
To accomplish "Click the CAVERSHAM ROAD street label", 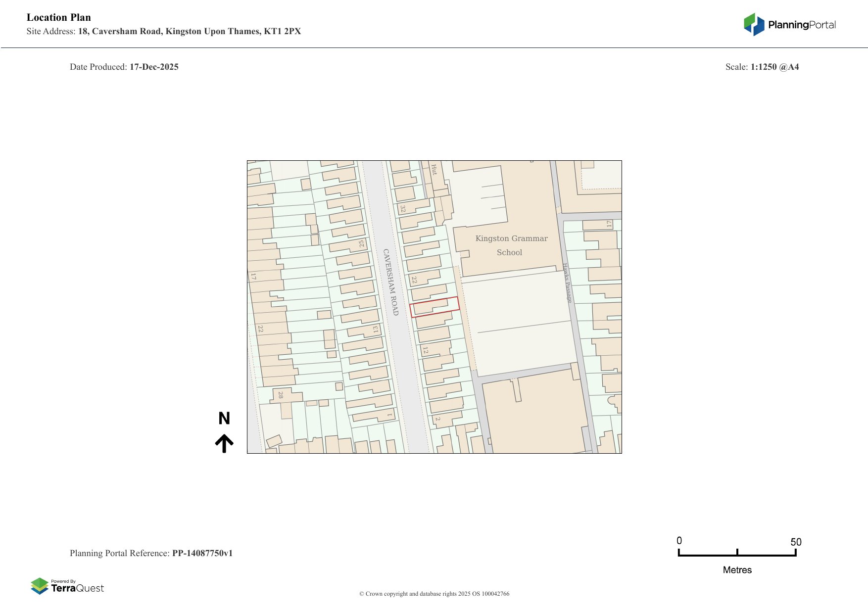I will pyautogui.click(x=390, y=282).
